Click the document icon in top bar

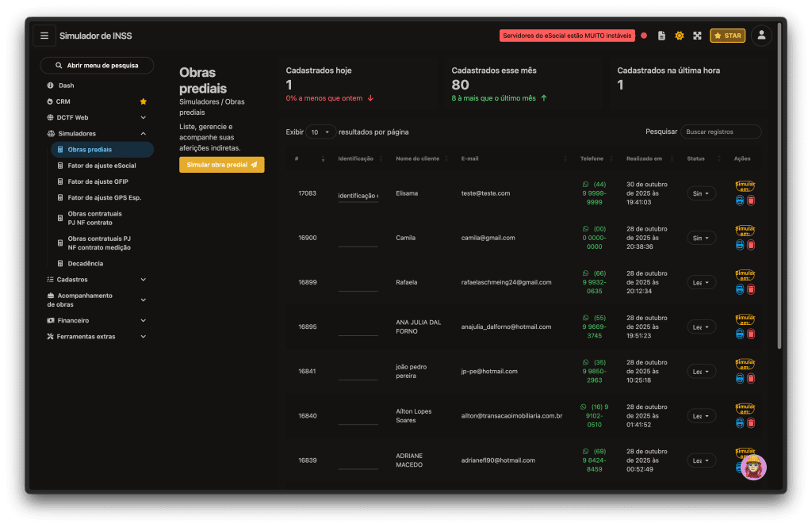(661, 36)
